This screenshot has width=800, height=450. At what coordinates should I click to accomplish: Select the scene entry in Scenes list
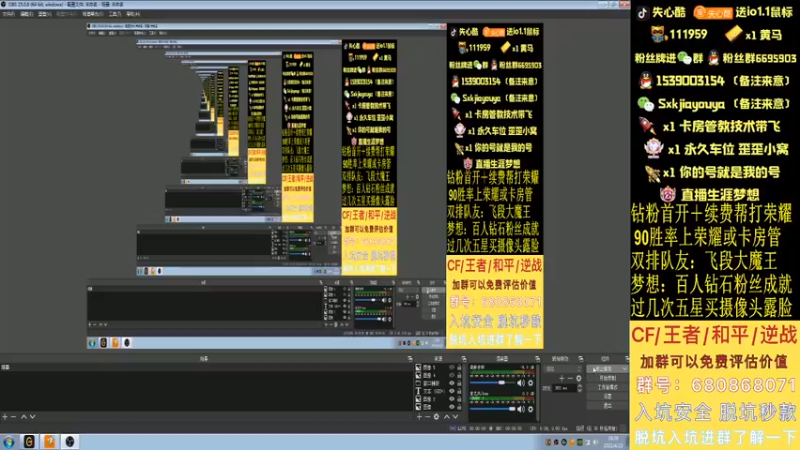pos(204,367)
